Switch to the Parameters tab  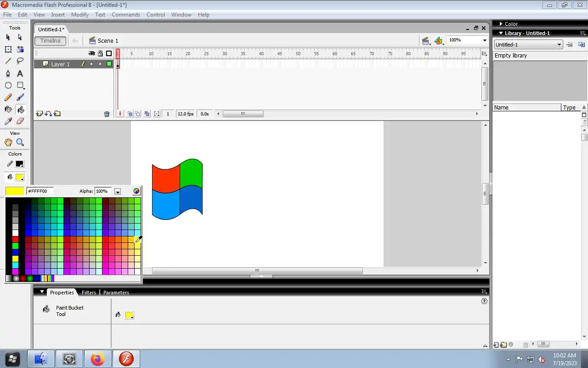point(116,293)
